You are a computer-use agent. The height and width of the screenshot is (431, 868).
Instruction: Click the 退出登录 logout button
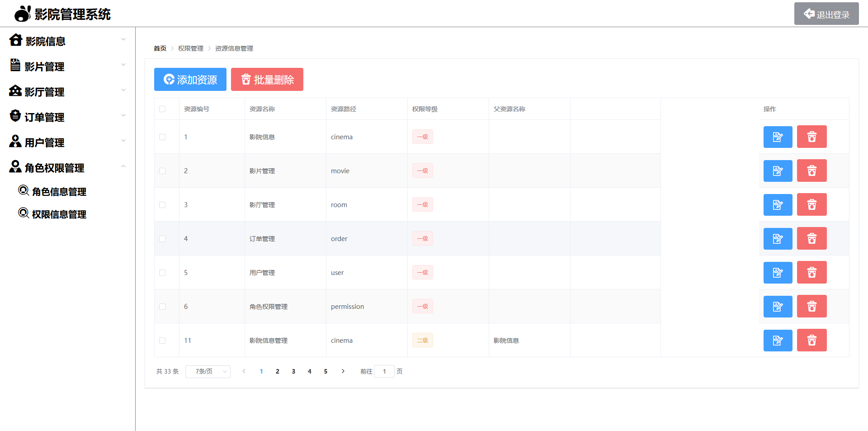[x=826, y=13]
